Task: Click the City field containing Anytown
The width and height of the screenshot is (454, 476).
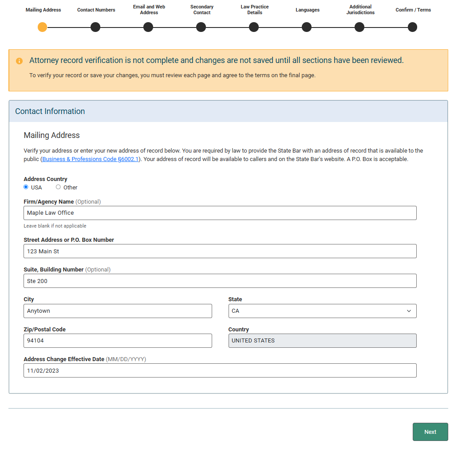Action: click(x=118, y=311)
